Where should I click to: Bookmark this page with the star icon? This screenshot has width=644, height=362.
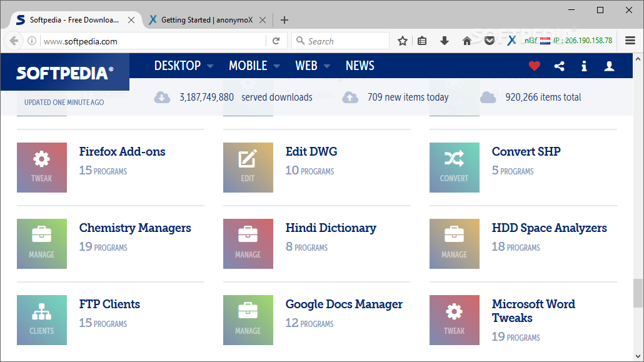(403, 41)
